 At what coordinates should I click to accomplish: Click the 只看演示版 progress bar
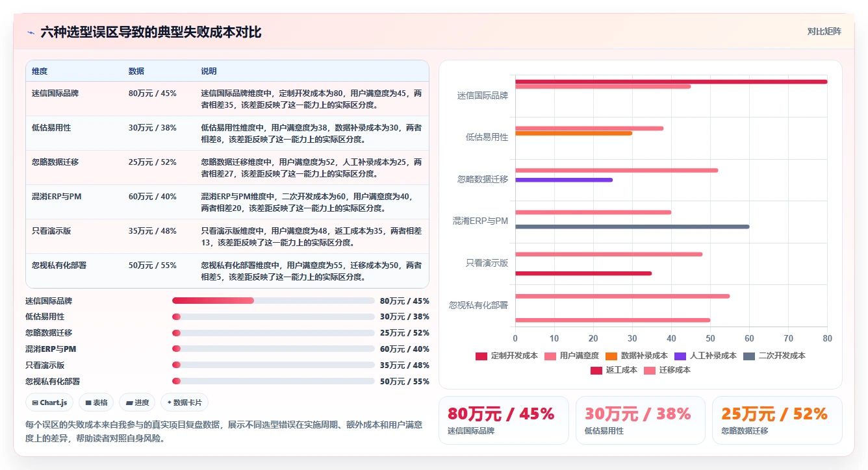tap(274, 365)
